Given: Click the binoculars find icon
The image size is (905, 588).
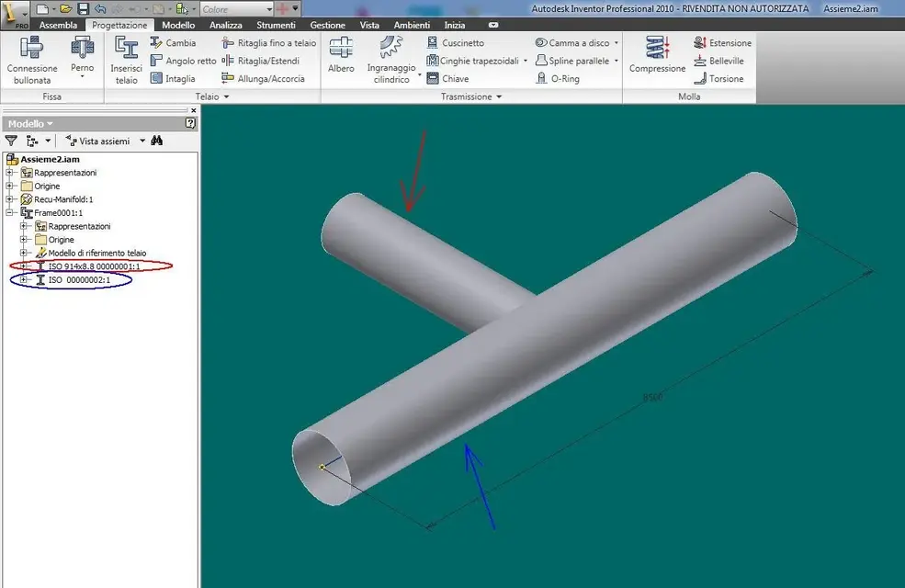Looking at the screenshot, I should (x=156, y=141).
